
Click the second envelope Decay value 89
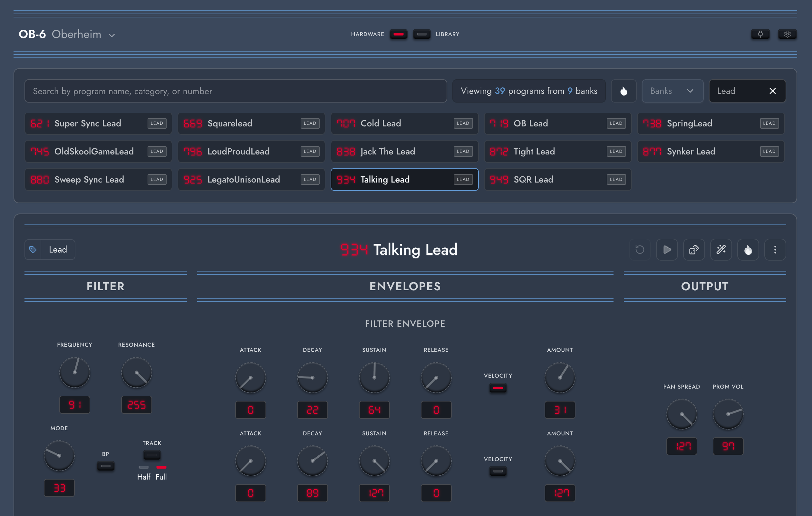click(312, 493)
